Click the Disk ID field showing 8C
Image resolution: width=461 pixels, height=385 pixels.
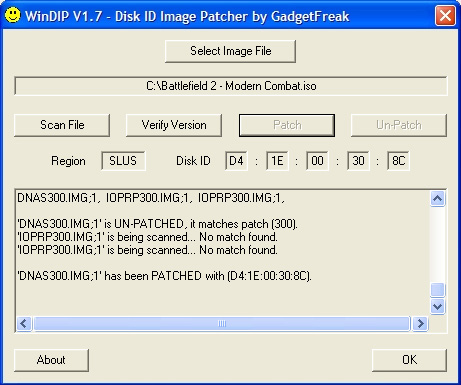(398, 161)
